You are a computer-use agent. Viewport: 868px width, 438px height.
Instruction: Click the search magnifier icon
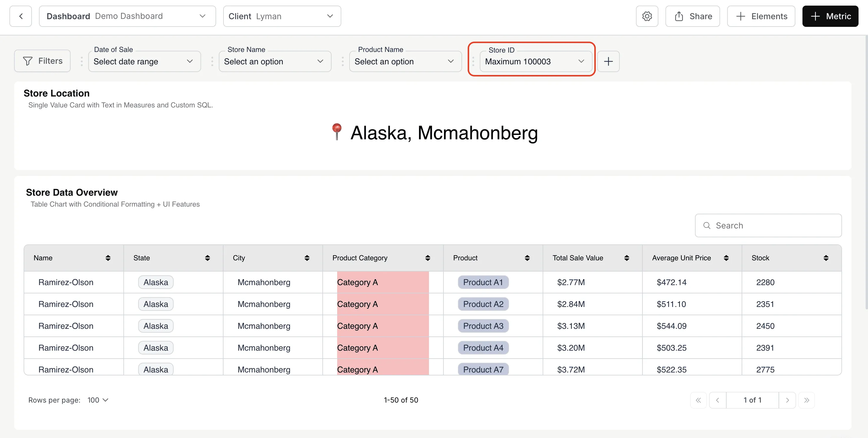[x=707, y=225]
